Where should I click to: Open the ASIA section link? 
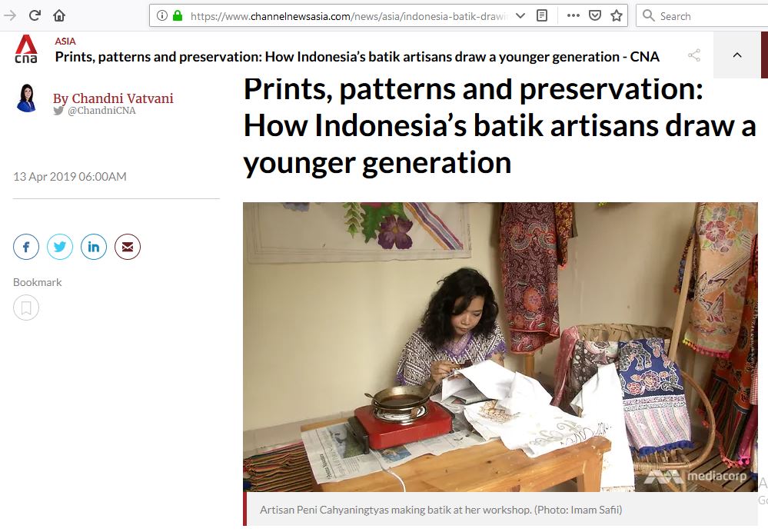[65, 41]
